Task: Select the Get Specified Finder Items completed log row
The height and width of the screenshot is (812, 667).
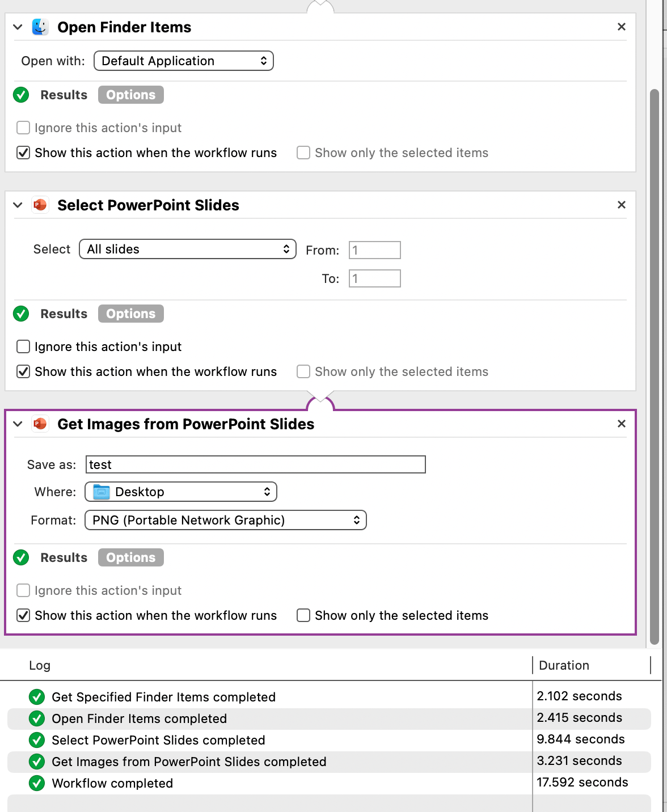Action: (329, 697)
